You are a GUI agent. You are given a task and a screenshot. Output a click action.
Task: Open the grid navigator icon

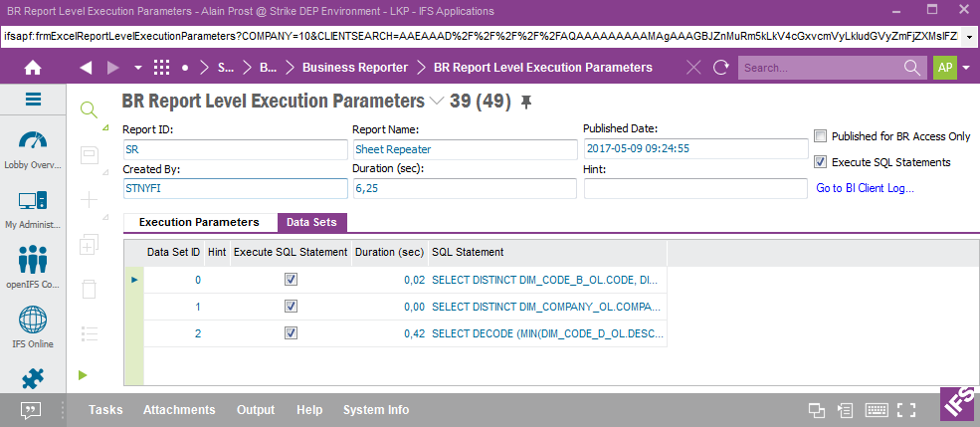(x=161, y=68)
